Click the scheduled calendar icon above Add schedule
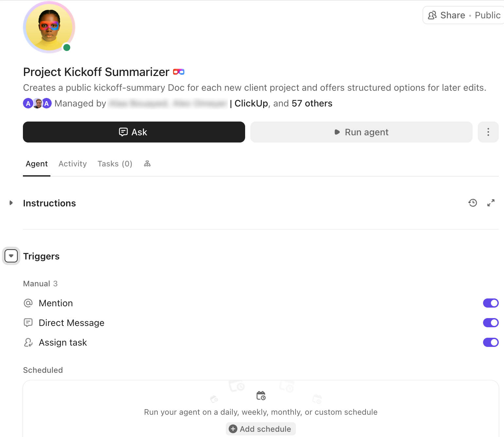Screen dimensions: 504x437 click(x=261, y=396)
